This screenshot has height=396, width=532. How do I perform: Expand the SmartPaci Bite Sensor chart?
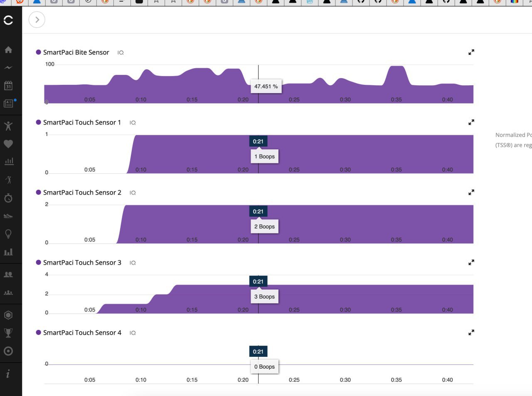(x=471, y=52)
